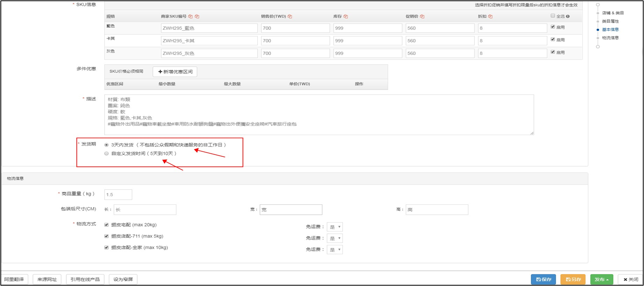This screenshot has height=286, width=644.
Task: Uncheck 启用 for the 藍色 SKU row
Action: click(553, 27)
